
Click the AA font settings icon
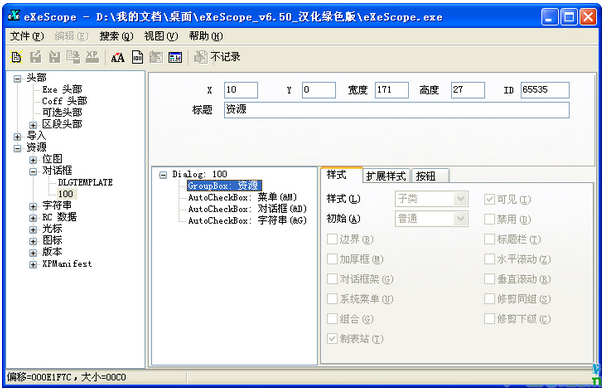[117, 58]
